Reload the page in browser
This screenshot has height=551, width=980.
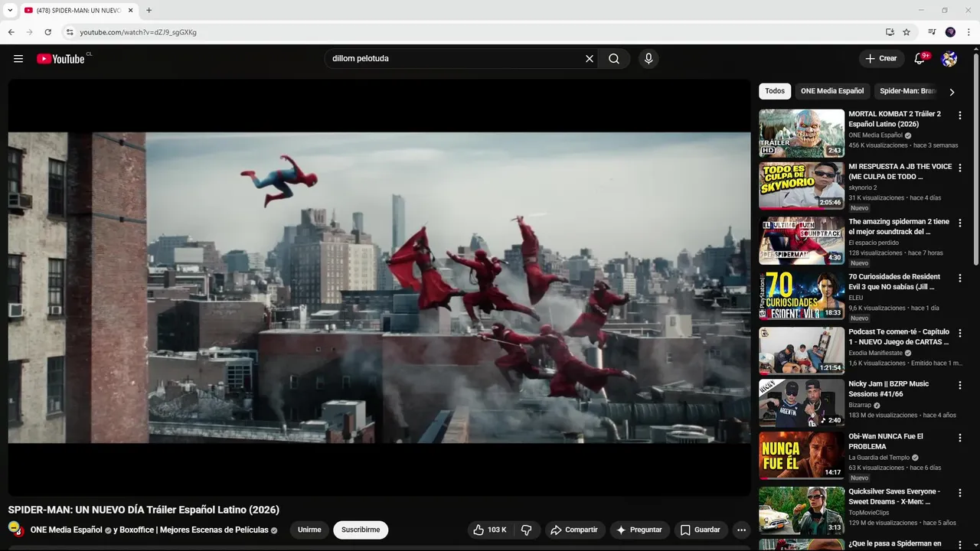(47, 32)
